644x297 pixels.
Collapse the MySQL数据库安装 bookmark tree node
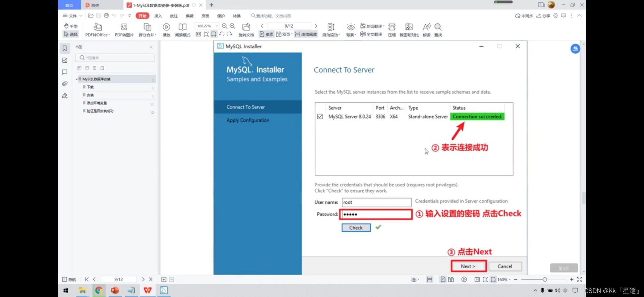77,79
